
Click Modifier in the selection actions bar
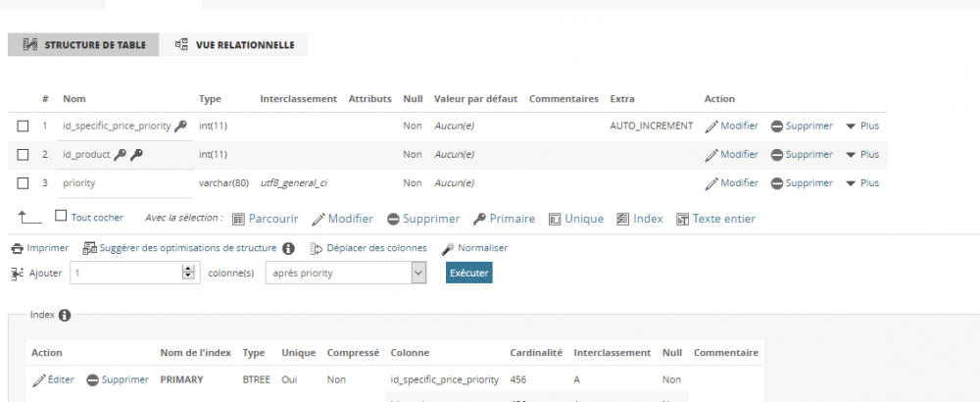(342, 219)
